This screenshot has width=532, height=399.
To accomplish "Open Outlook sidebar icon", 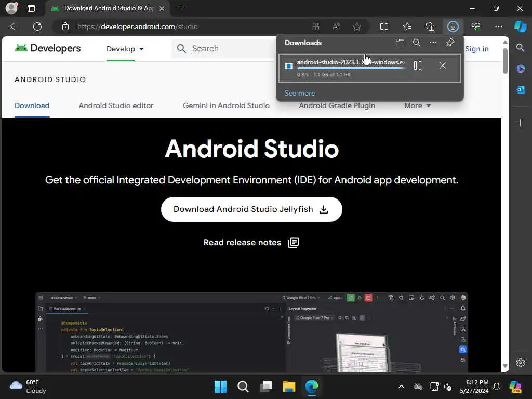I will [x=521, y=89].
